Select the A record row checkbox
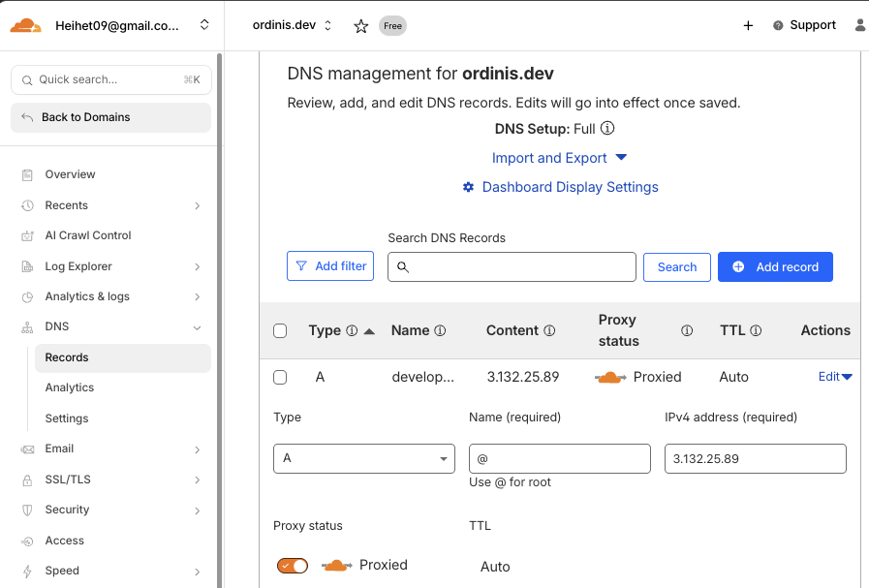The image size is (869, 588). click(280, 377)
